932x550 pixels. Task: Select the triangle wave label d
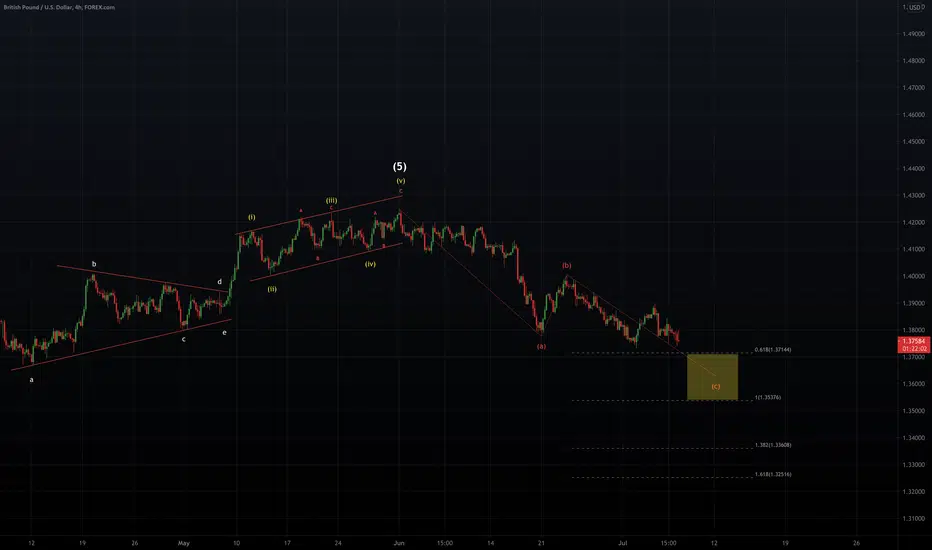pyautogui.click(x=219, y=282)
